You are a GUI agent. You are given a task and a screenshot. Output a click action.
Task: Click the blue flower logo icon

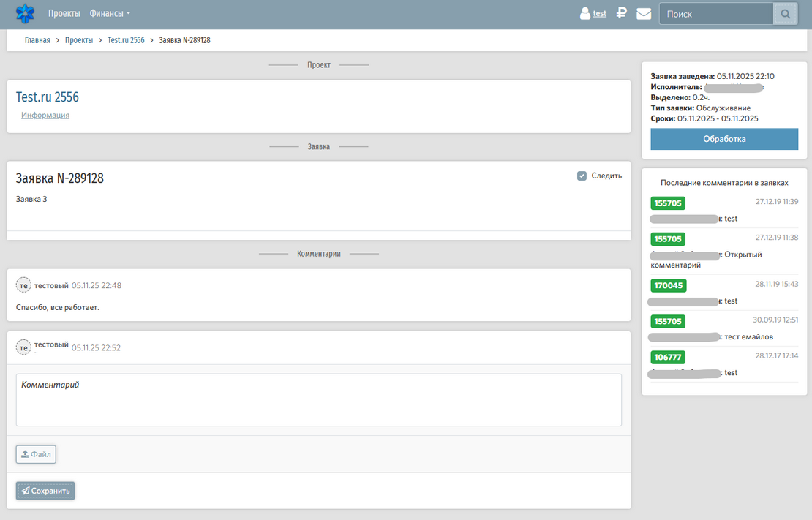pos(26,13)
